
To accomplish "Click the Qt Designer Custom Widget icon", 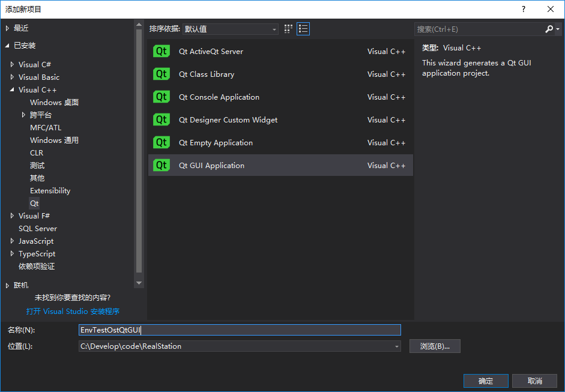I will [161, 119].
